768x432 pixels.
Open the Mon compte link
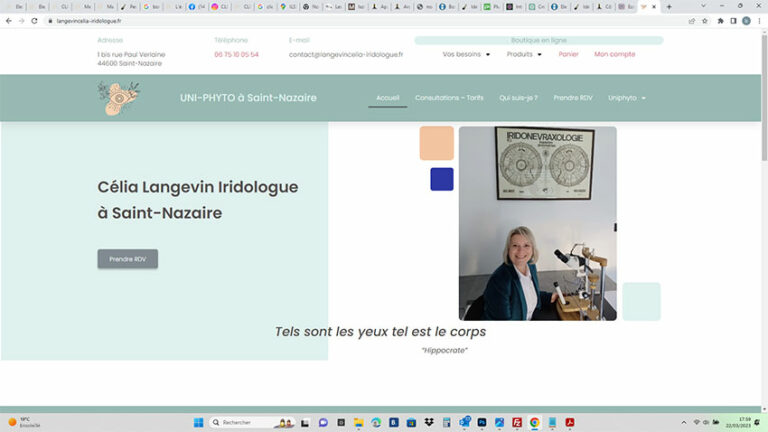click(614, 54)
